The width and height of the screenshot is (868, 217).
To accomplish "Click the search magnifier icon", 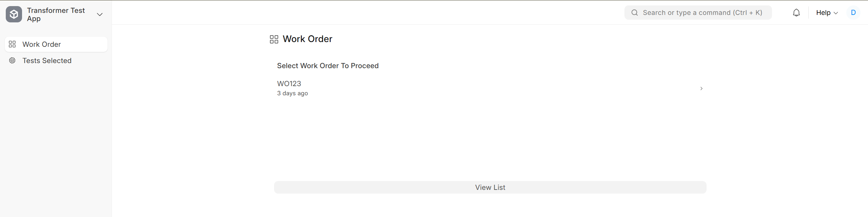I will coord(634,13).
